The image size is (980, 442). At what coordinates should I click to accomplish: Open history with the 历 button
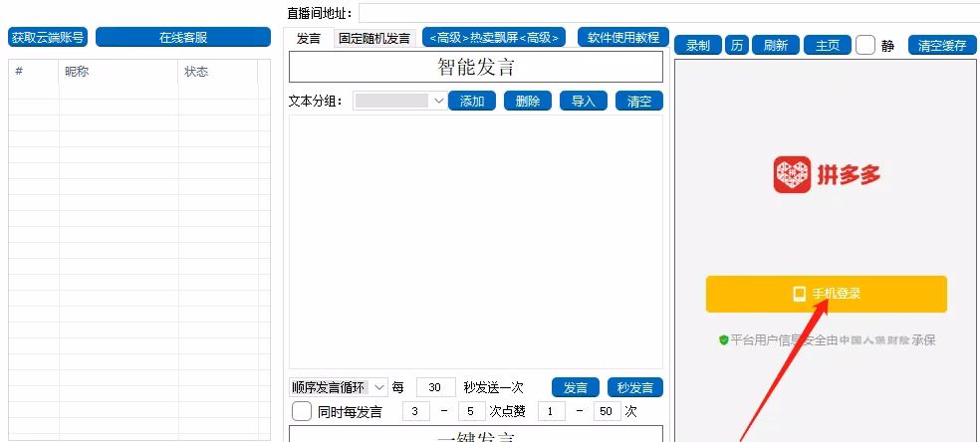pos(737,45)
